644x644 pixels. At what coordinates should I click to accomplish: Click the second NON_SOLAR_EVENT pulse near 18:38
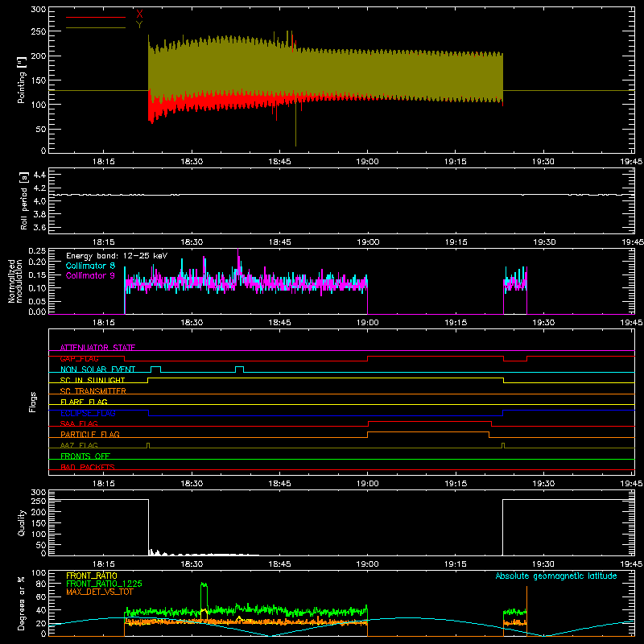(239, 369)
